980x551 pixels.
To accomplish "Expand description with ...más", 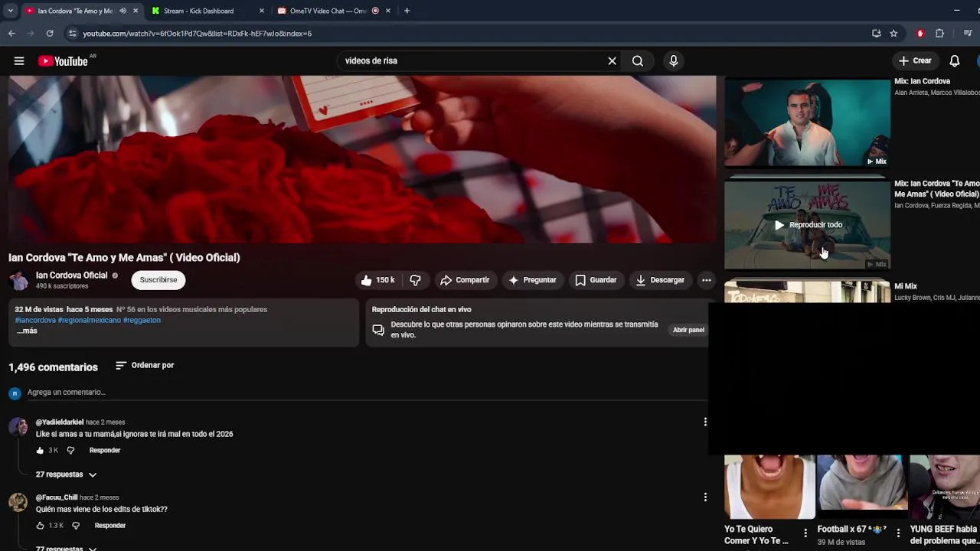I will [x=27, y=331].
